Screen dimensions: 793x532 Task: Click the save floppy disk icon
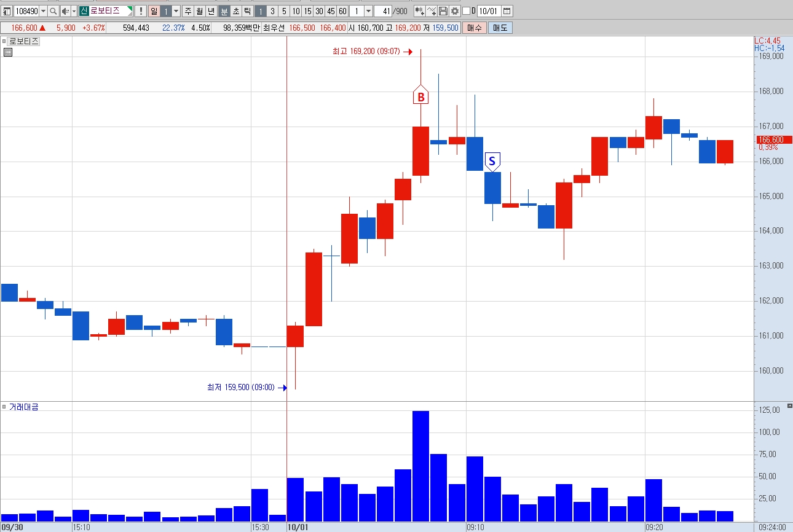pyautogui.click(x=443, y=11)
